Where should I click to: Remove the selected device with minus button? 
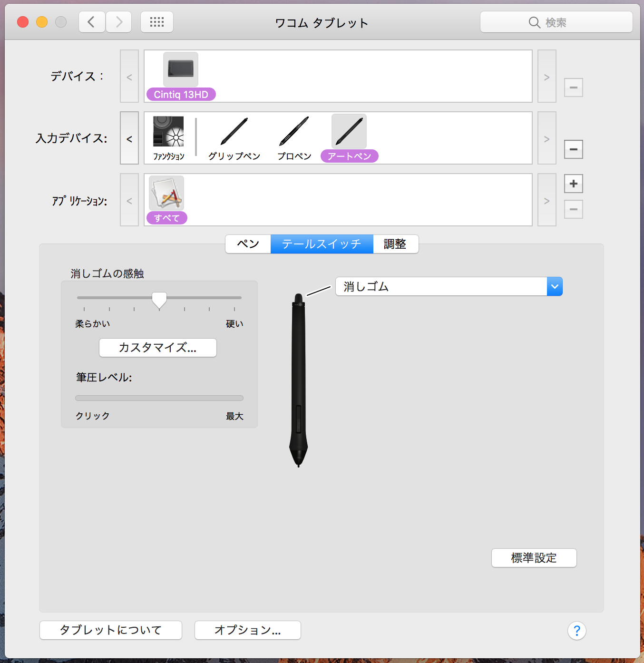click(574, 88)
